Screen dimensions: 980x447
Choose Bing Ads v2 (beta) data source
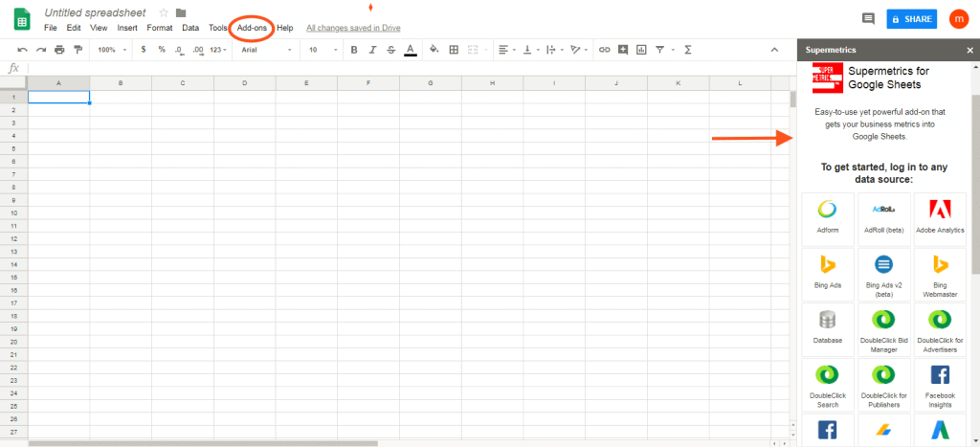(x=883, y=275)
